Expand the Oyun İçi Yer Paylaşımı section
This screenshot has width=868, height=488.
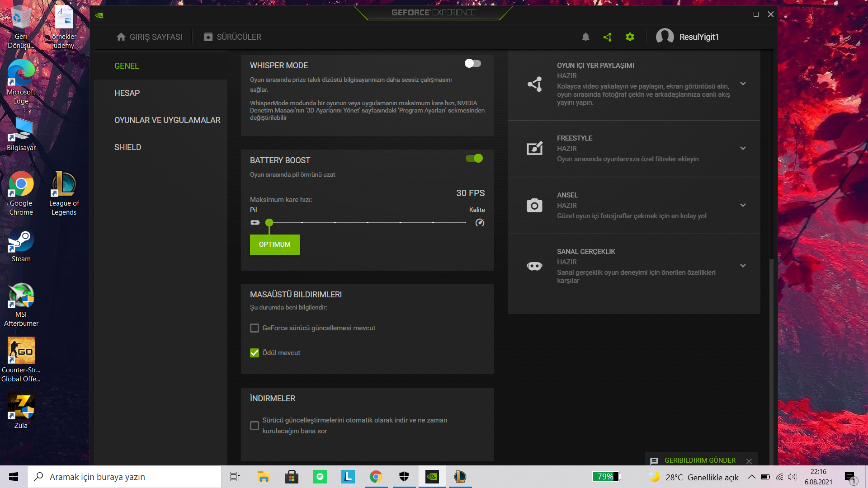point(743,84)
